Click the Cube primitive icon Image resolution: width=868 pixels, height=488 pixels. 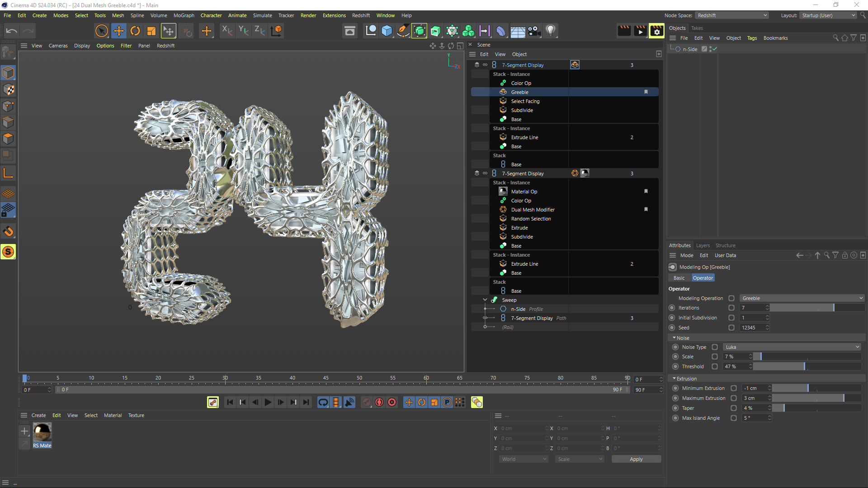coord(387,31)
